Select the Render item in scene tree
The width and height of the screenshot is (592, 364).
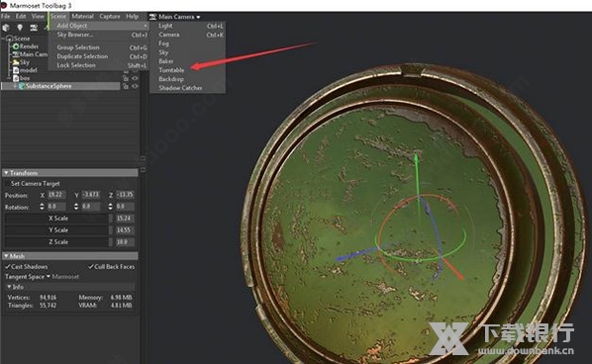point(29,46)
